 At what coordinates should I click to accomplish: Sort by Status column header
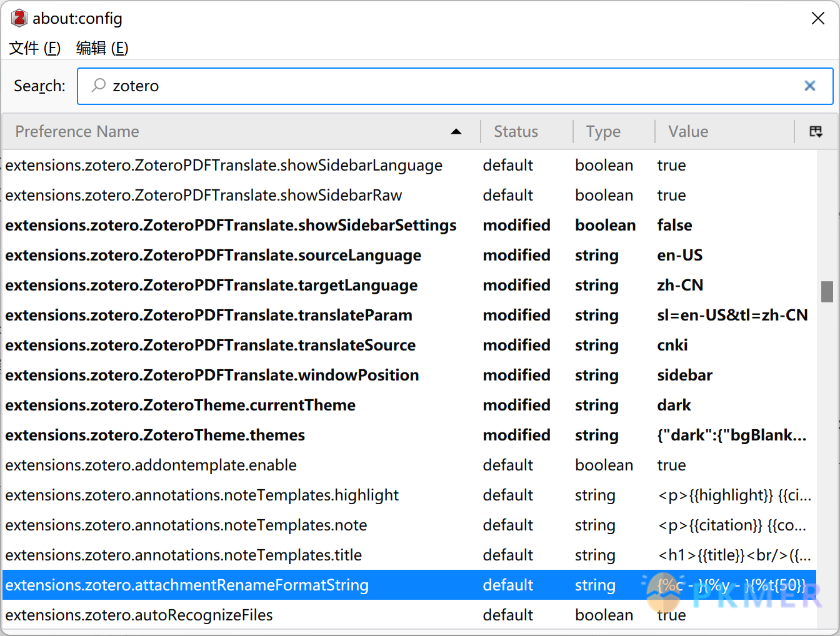(527, 131)
